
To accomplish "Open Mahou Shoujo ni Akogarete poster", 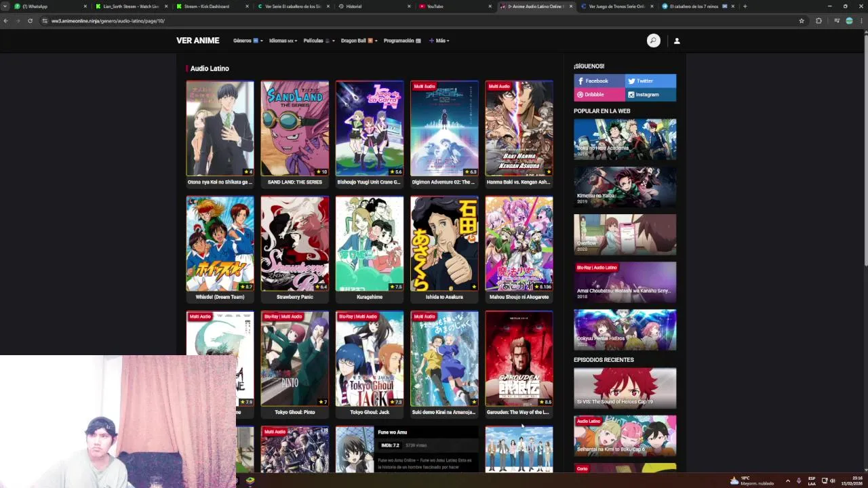I will pyautogui.click(x=519, y=243).
